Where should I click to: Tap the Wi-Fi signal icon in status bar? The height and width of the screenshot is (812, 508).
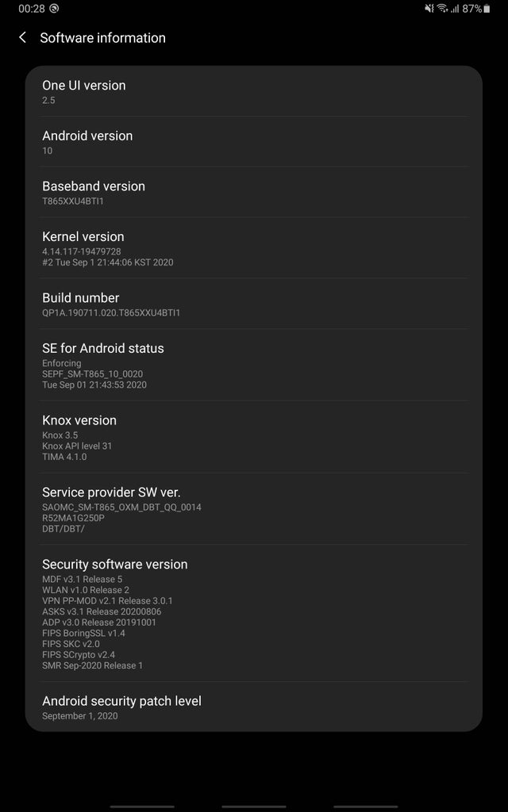441,10
